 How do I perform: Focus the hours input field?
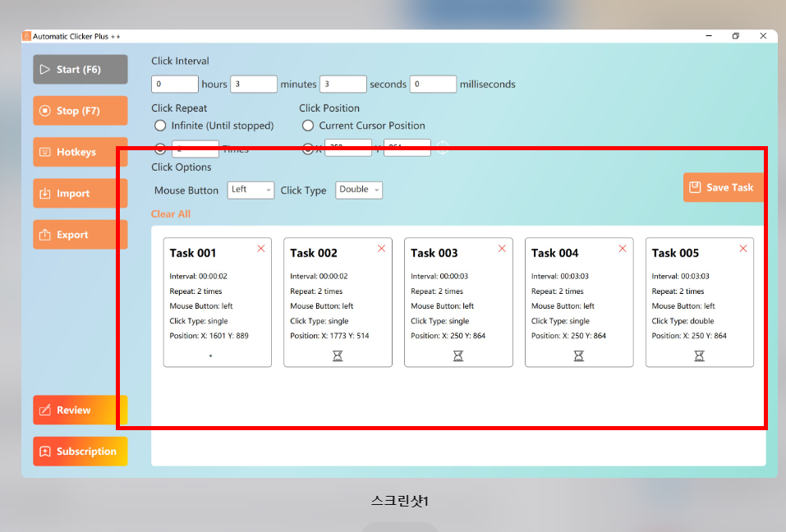click(x=174, y=85)
